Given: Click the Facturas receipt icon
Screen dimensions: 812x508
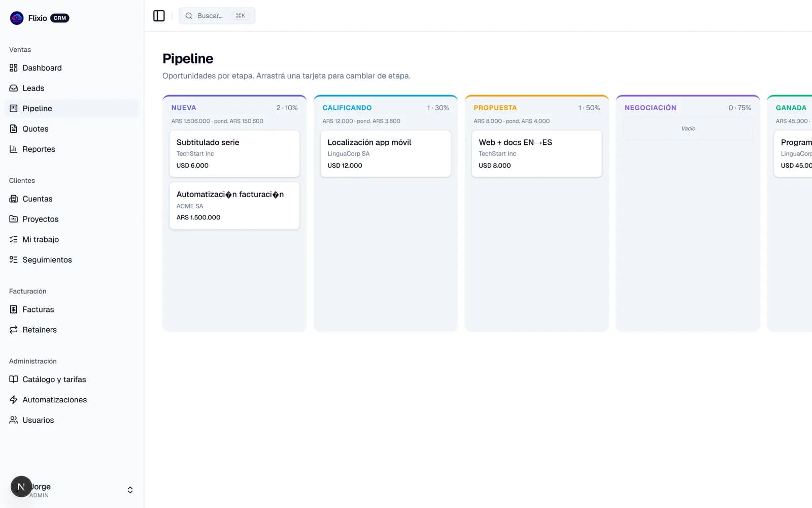Looking at the screenshot, I should (x=14, y=309).
